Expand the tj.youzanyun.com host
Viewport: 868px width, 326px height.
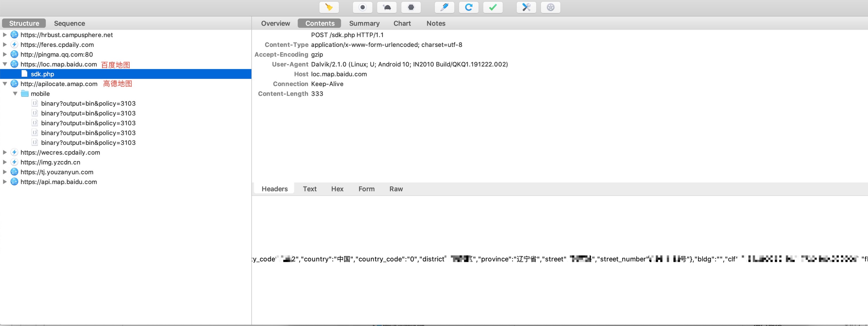pos(5,172)
